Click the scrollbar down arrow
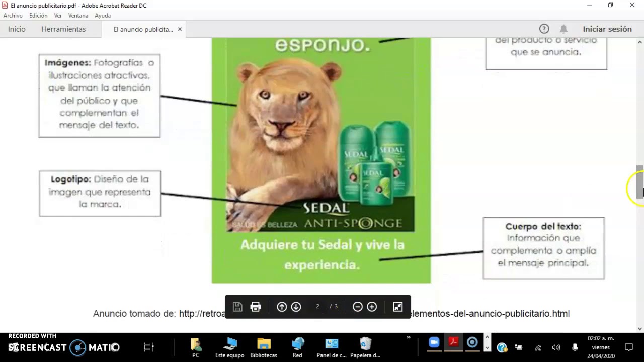 (x=640, y=329)
